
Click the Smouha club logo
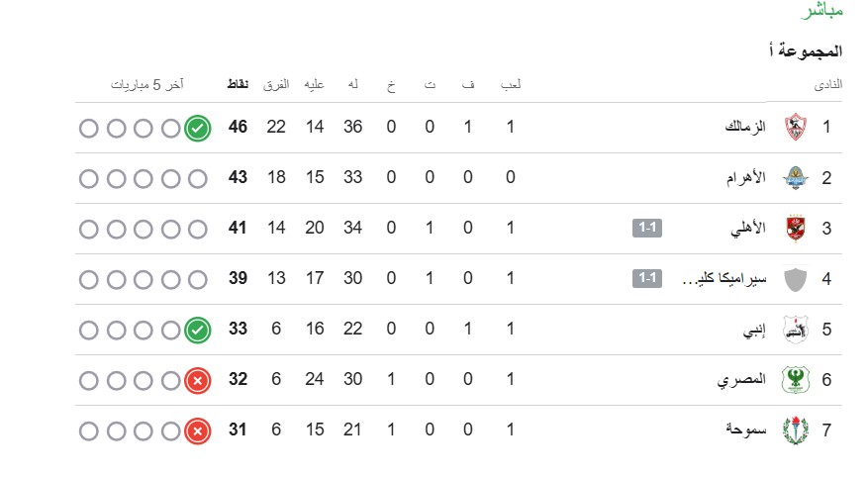coord(795,430)
